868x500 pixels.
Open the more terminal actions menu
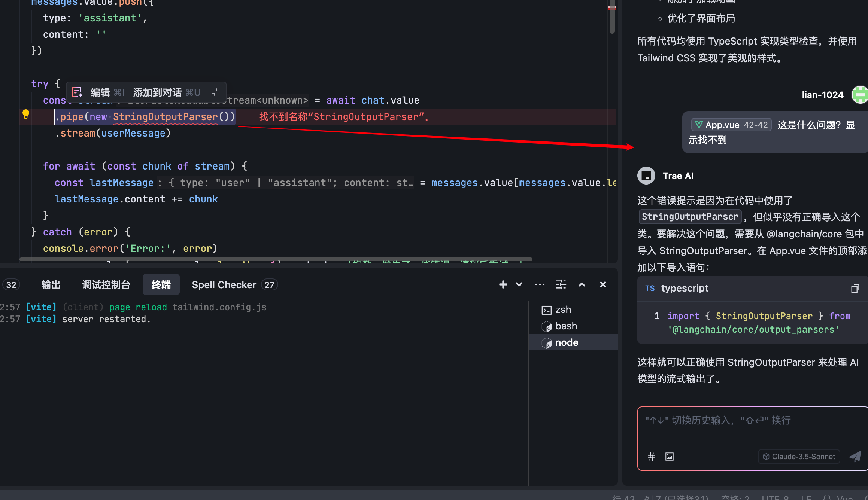pos(540,284)
